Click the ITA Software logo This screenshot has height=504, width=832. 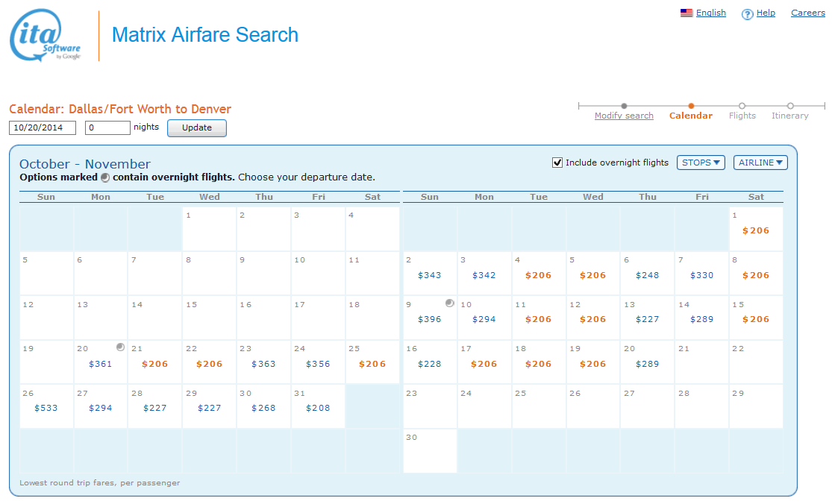click(45, 35)
